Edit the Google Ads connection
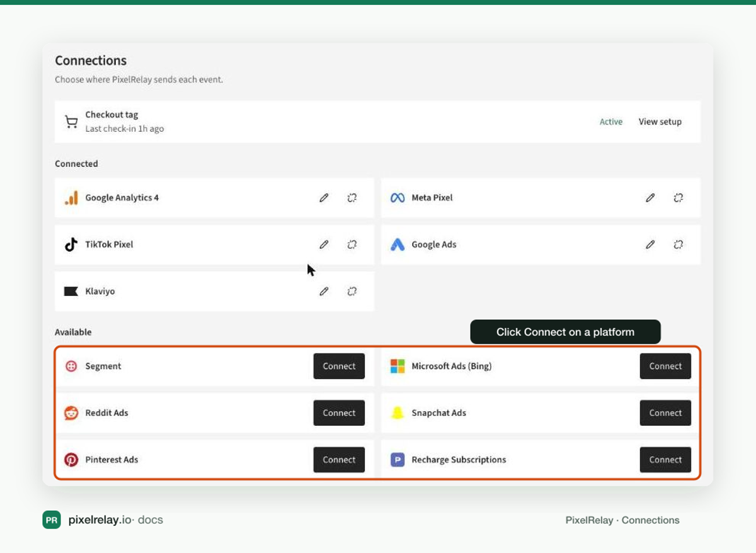Image resolution: width=756 pixels, height=553 pixels. coord(650,244)
